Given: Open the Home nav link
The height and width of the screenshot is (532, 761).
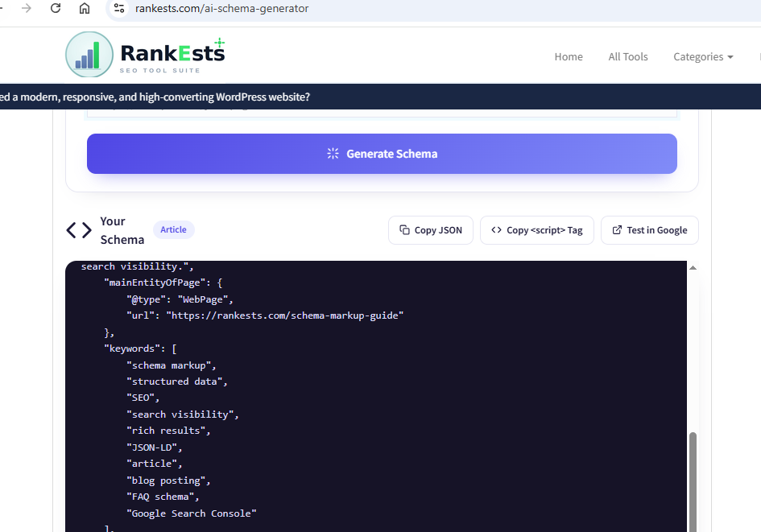Looking at the screenshot, I should point(569,56).
